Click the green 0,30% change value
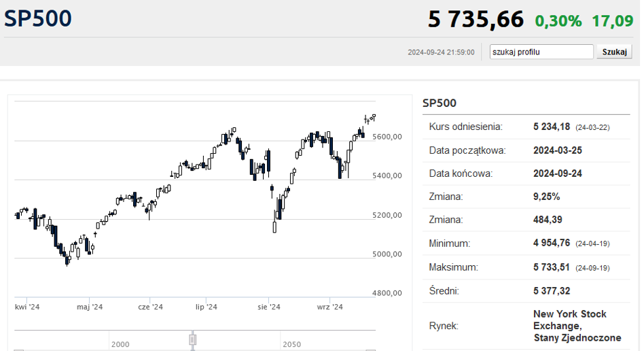This screenshot has width=644, height=351. 558,21
